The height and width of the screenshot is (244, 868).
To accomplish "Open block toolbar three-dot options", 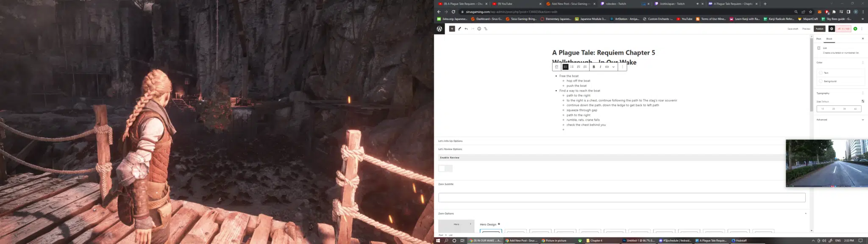I will tap(622, 67).
